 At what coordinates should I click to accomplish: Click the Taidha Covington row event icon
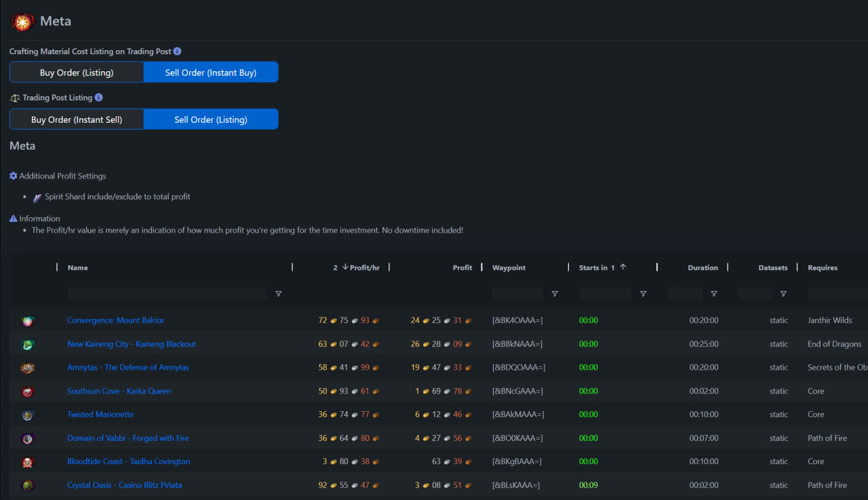27,462
